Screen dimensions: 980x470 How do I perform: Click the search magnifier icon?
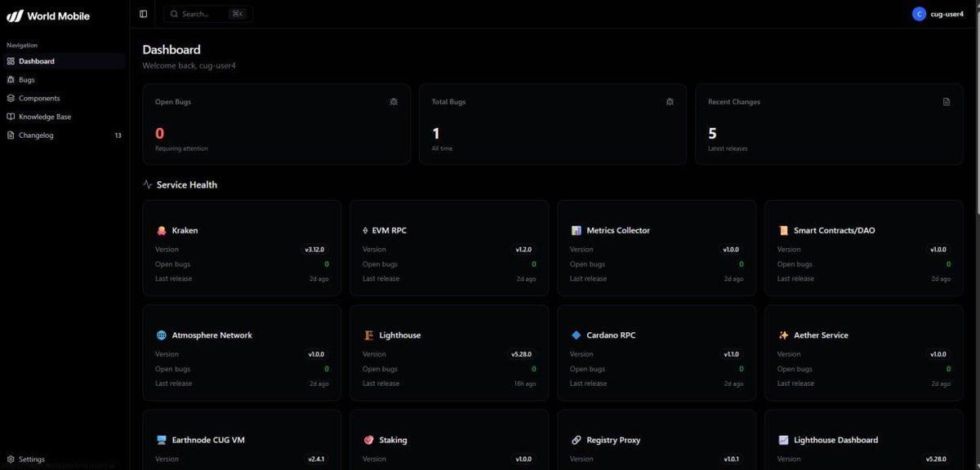[x=175, y=14]
